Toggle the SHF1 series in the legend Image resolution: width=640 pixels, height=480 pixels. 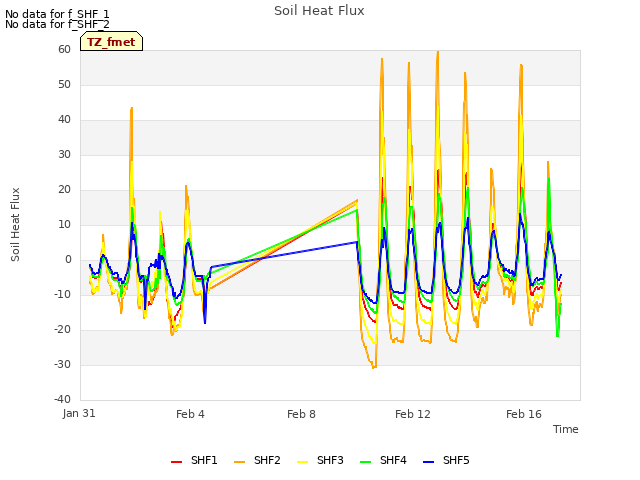coord(194,461)
